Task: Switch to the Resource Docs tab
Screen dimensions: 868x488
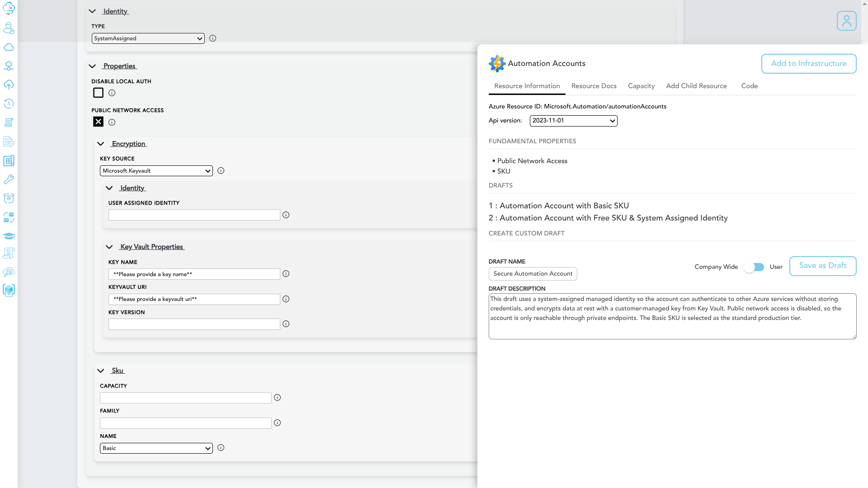Action: [594, 86]
